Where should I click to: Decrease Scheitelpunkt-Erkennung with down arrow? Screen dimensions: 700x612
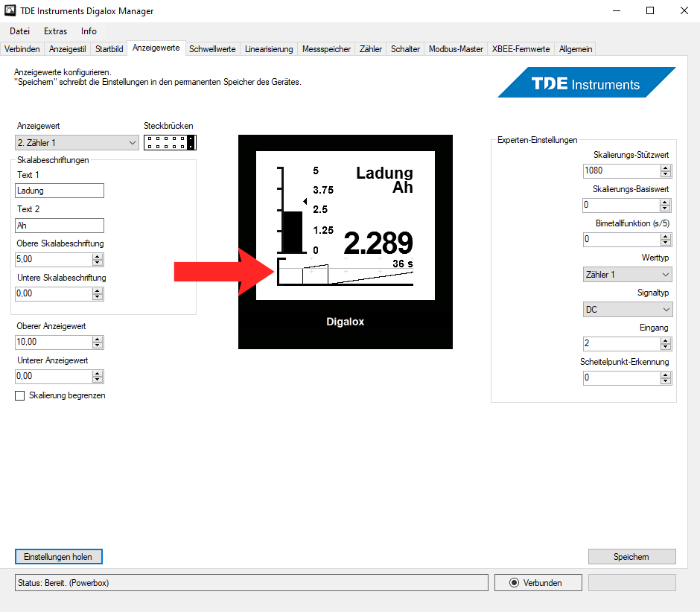point(666,381)
